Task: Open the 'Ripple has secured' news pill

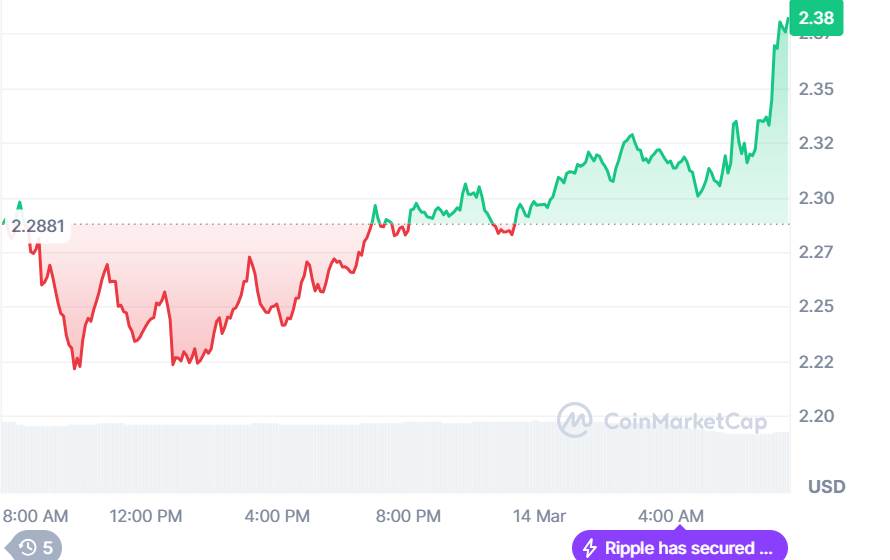Action: coord(680,548)
